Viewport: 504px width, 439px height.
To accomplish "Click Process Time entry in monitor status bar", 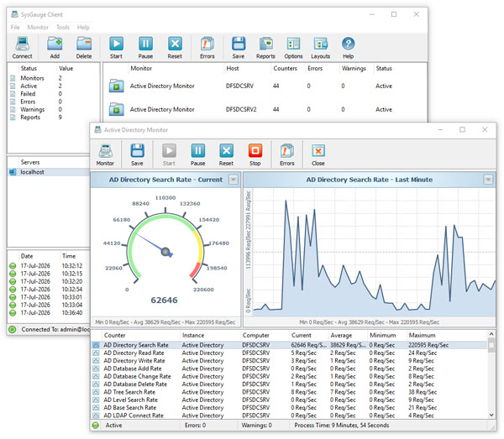I will pyautogui.click(x=341, y=426).
